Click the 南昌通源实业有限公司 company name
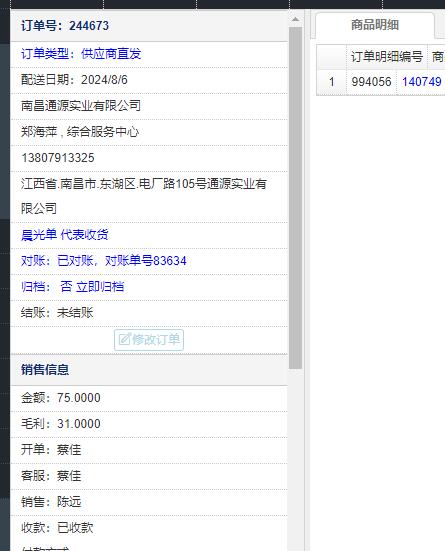Image resolution: width=445 pixels, height=551 pixels. 81,106
